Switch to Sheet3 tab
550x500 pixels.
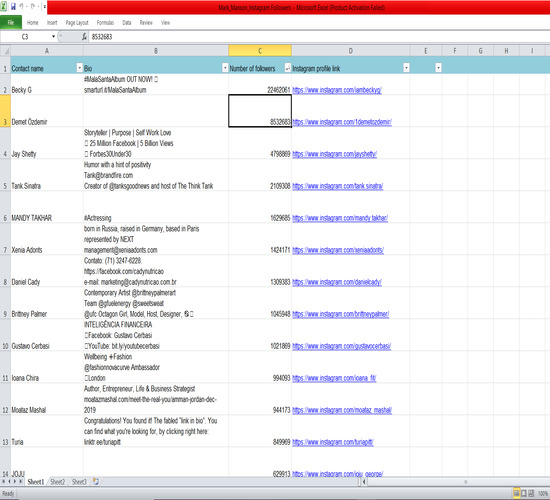coord(79,482)
